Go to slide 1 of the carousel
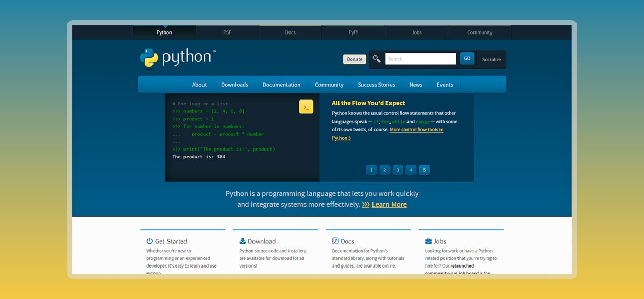This screenshot has height=299, width=644. point(371,170)
